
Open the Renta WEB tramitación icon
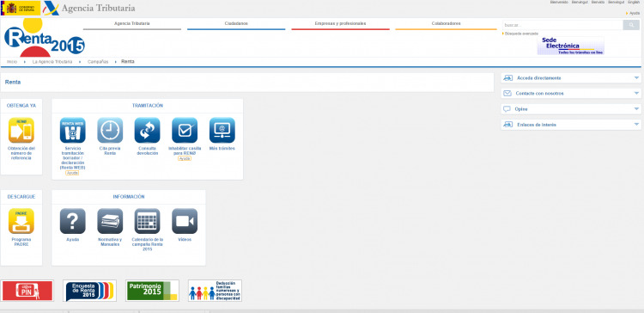click(x=73, y=131)
